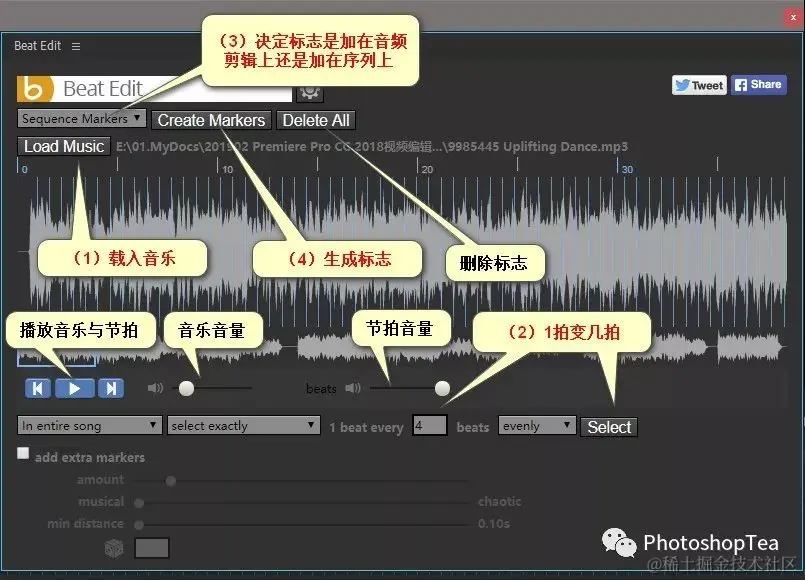The width and height of the screenshot is (805, 581).
Task: Click the beats volume speaker icon
Action: [353, 388]
